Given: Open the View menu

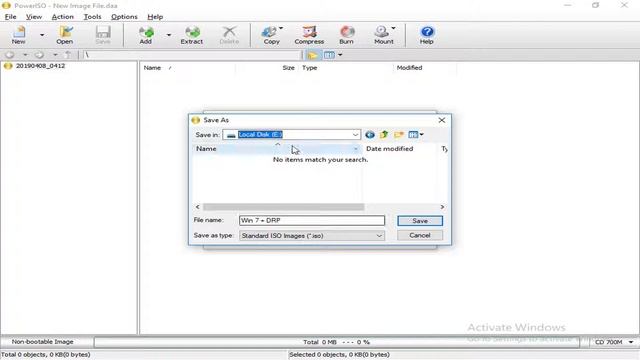Looking at the screenshot, I should (34, 17).
